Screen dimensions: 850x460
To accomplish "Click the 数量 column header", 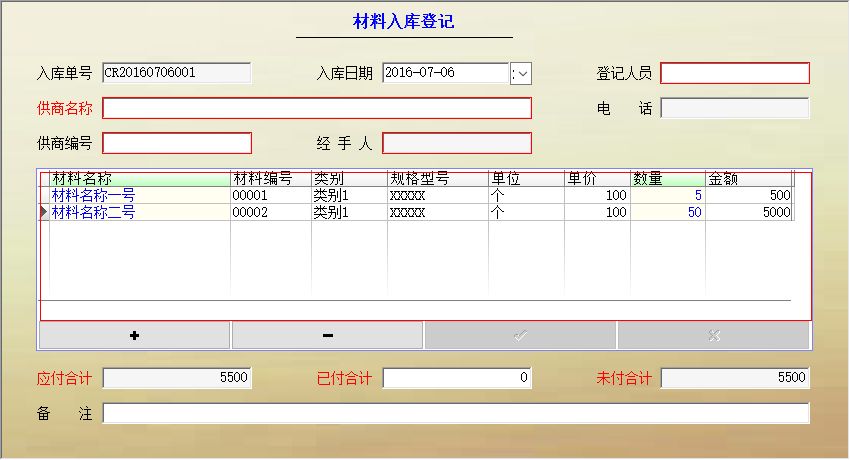I will click(668, 178).
